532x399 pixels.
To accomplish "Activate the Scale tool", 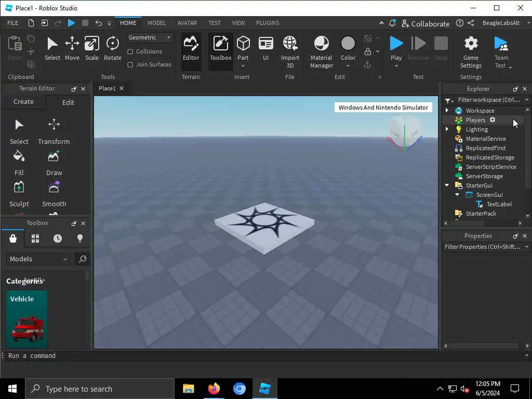I will click(91, 48).
